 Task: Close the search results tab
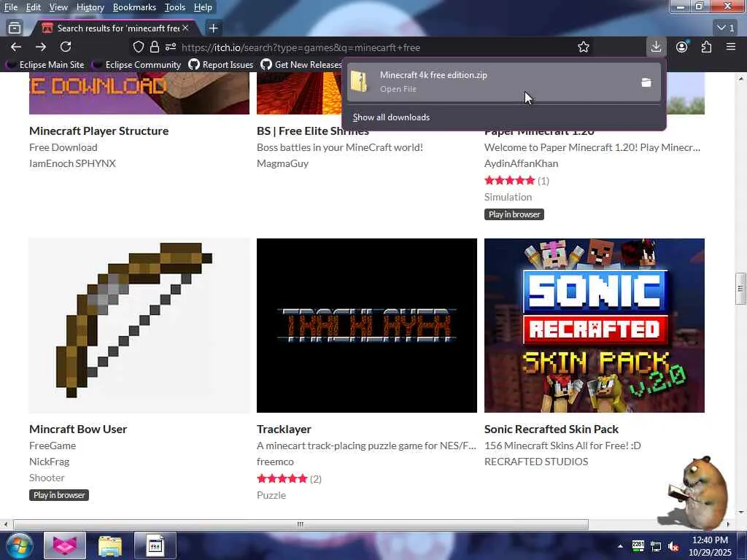(185, 28)
